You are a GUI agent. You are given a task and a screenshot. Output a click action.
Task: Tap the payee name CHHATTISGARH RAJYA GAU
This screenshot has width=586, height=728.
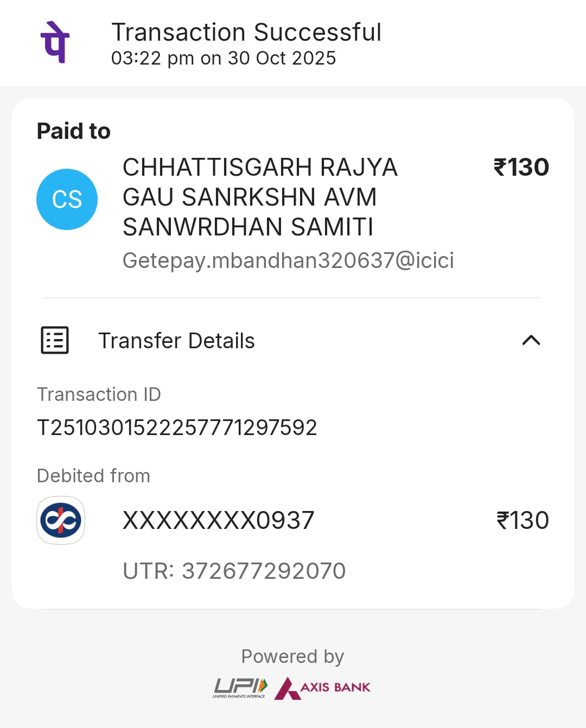tap(260, 196)
